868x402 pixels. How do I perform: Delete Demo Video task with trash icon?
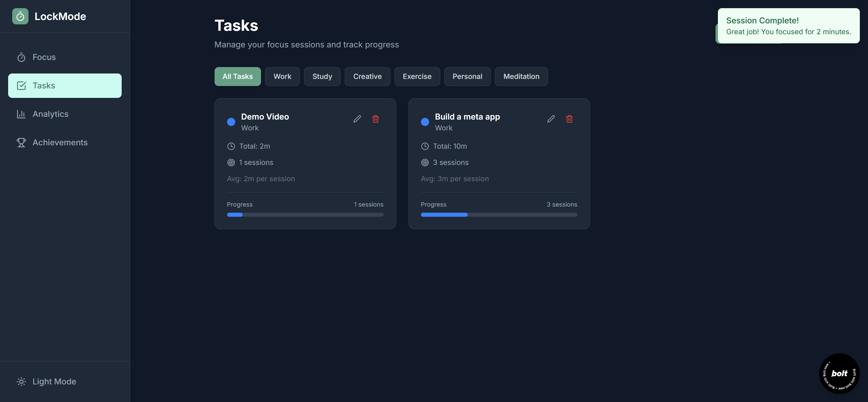(x=375, y=119)
